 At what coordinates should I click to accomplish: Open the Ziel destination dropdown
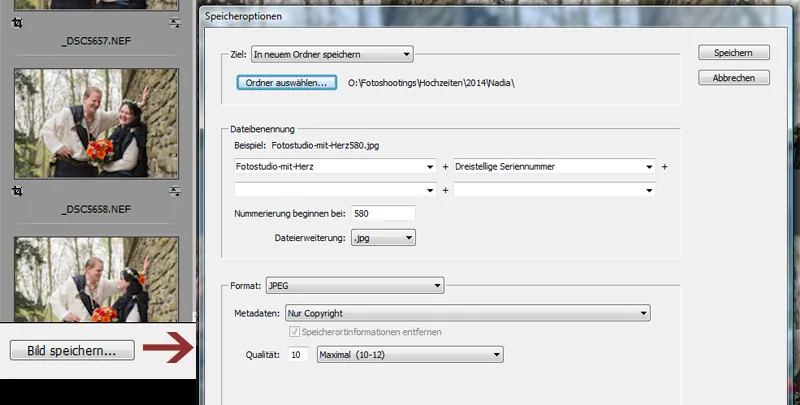click(332, 54)
